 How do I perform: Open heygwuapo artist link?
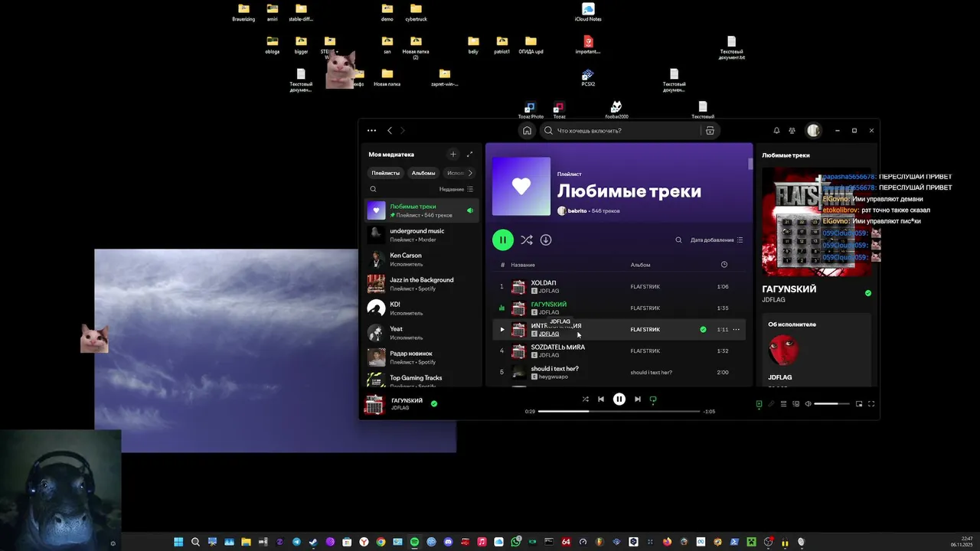[554, 377]
